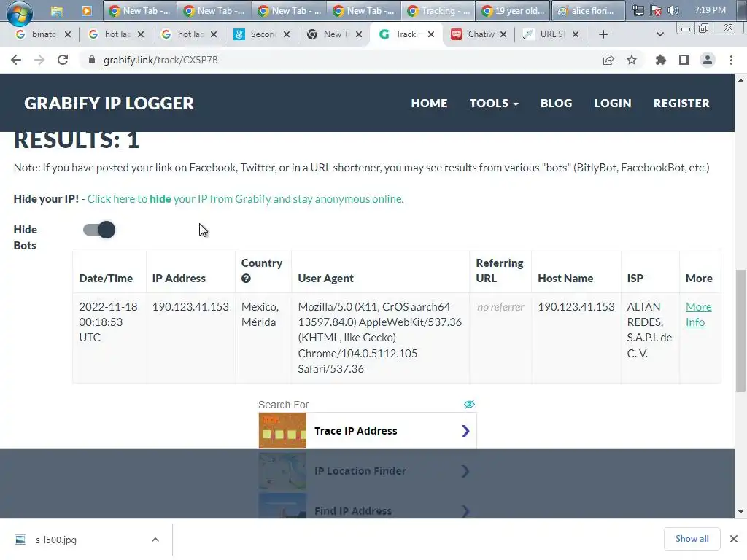Go to HOME in site navigation
Screen dimensions: 747x560
429,104
